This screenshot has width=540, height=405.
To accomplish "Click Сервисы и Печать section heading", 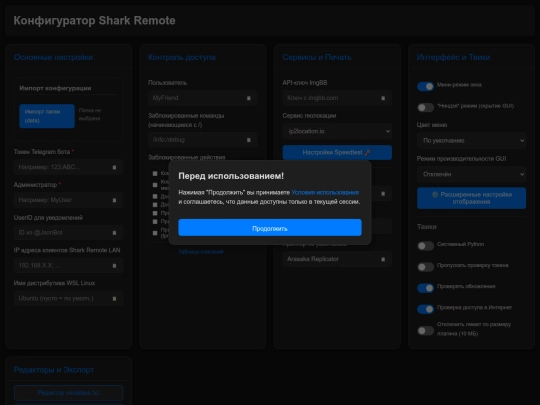I will (317, 57).
